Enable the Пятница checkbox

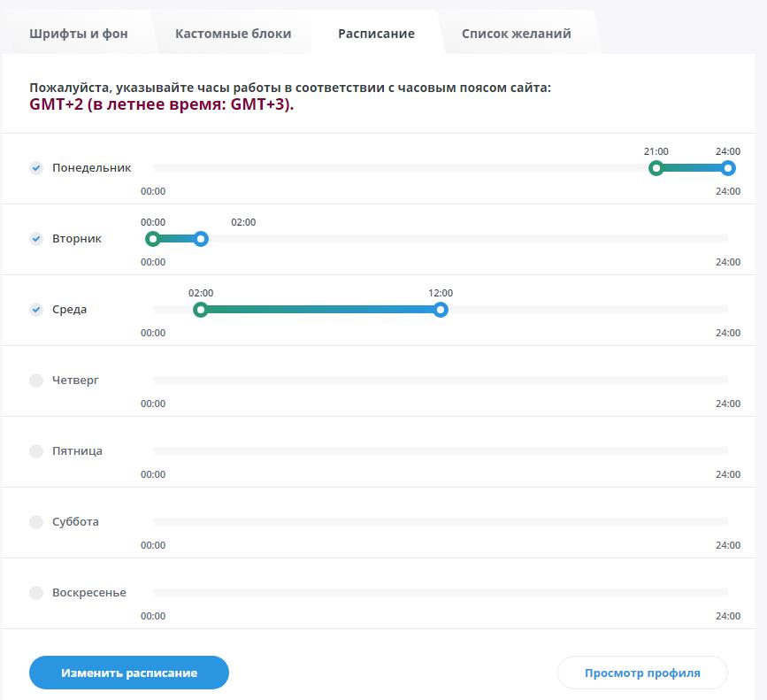click(x=36, y=451)
